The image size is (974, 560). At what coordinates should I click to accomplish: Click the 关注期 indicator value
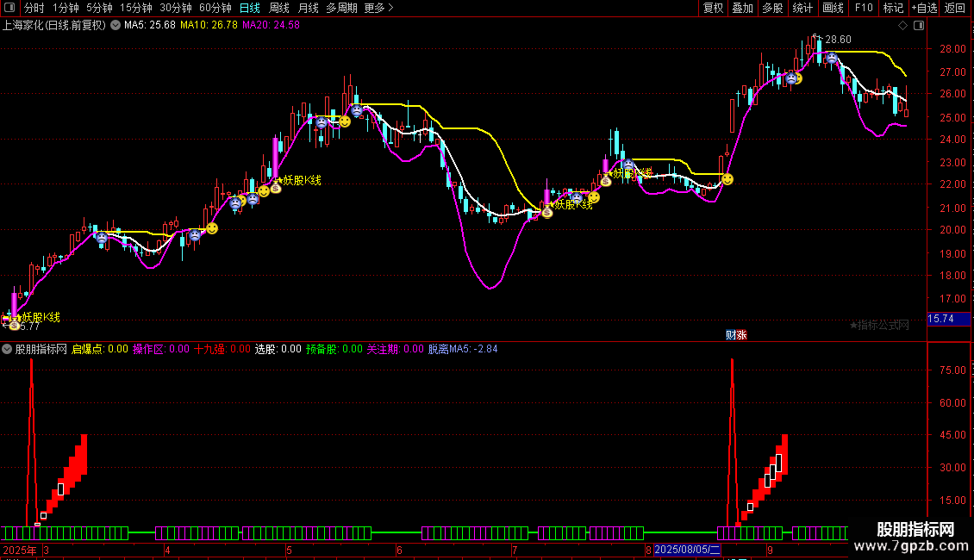[395, 349]
